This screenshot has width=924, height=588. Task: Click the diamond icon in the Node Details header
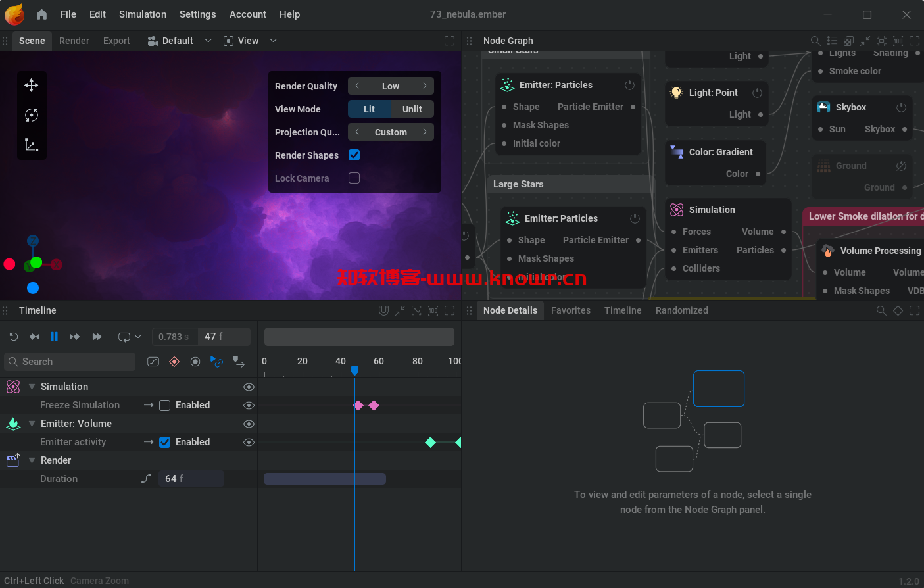tap(898, 310)
